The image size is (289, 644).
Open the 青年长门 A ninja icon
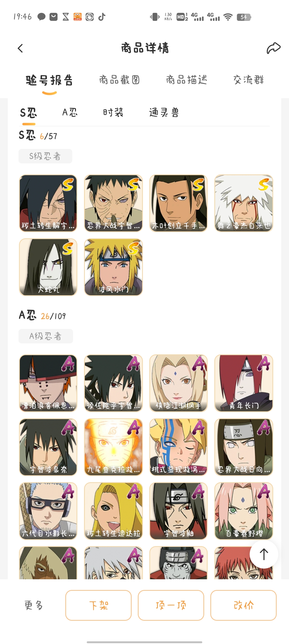(244, 383)
